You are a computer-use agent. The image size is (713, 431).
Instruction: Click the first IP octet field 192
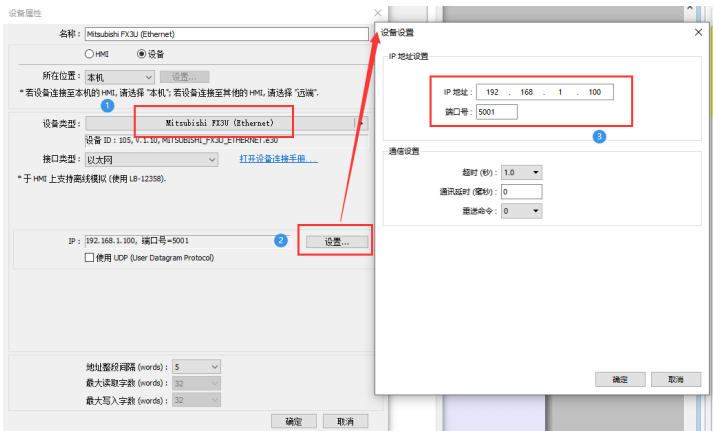(492, 92)
